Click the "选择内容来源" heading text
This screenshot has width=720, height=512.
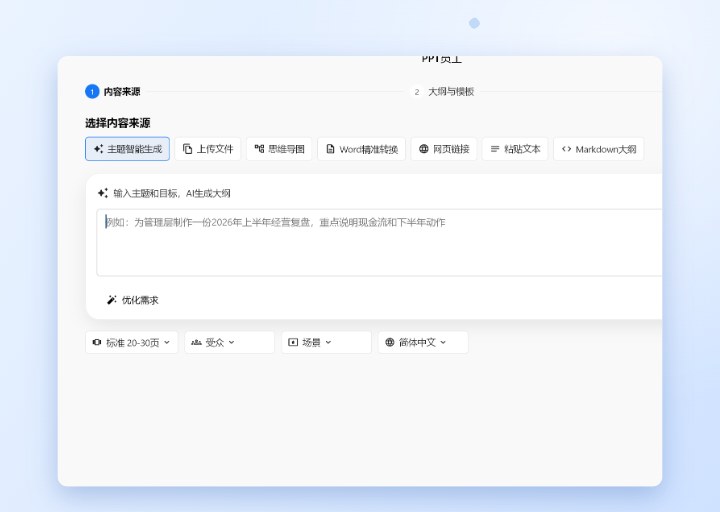pos(118,123)
